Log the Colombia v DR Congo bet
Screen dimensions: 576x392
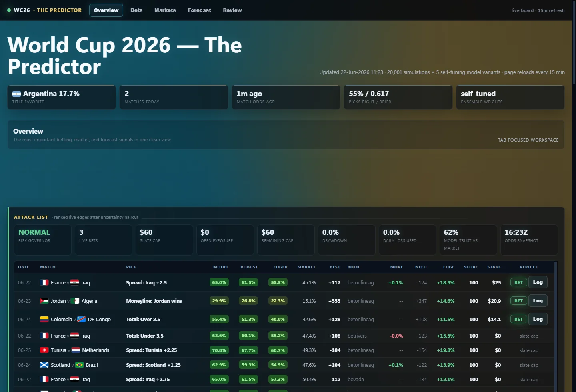[538, 319]
